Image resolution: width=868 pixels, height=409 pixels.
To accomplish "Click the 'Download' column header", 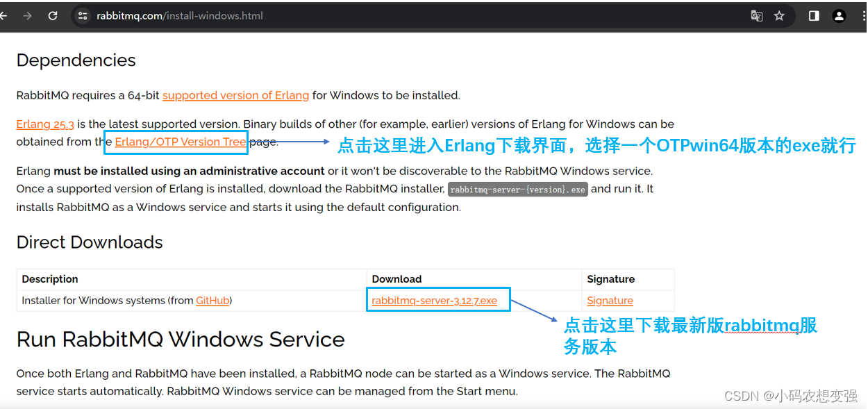I will [397, 279].
